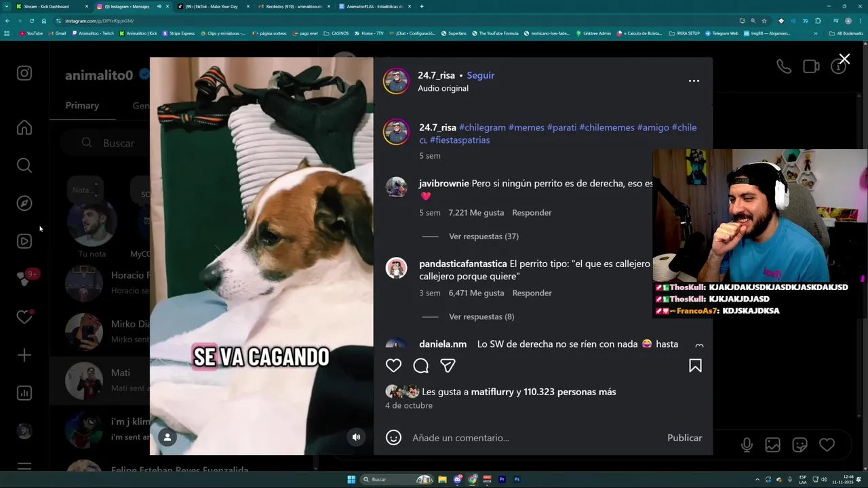Click the Create plus icon in sidebar
The width and height of the screenshot is (868, 488).
coord(24,355)
